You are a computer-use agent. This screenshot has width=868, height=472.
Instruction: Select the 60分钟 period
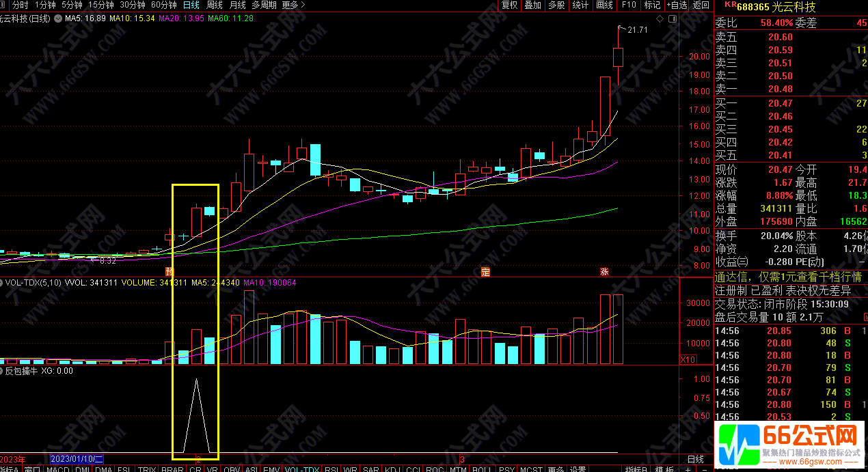point(164,5)
